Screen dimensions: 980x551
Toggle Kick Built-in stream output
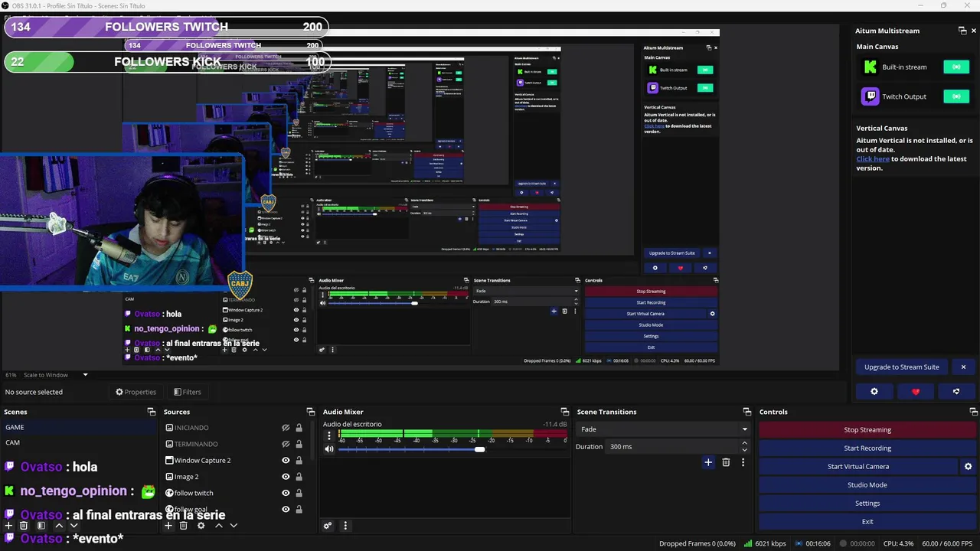pyautogui.click(x=956, y=67)
